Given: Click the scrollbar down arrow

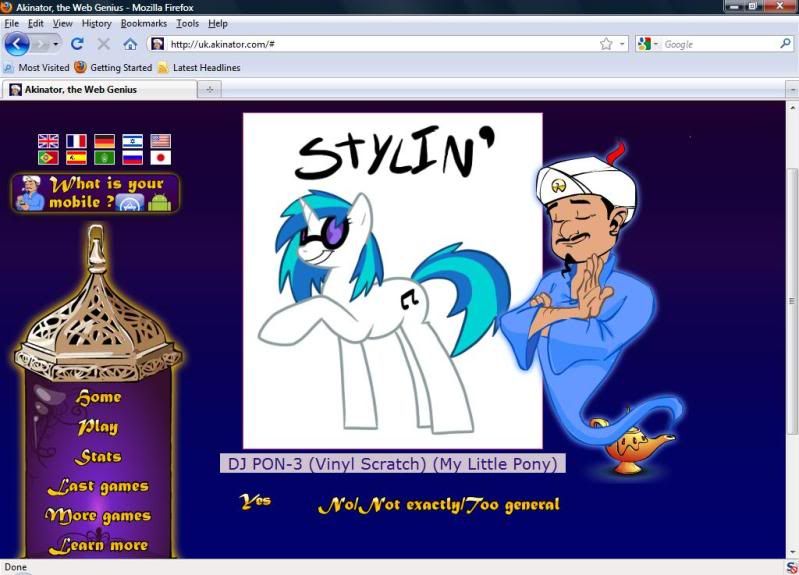Looking at the screenshot, I should coord(792,552).
